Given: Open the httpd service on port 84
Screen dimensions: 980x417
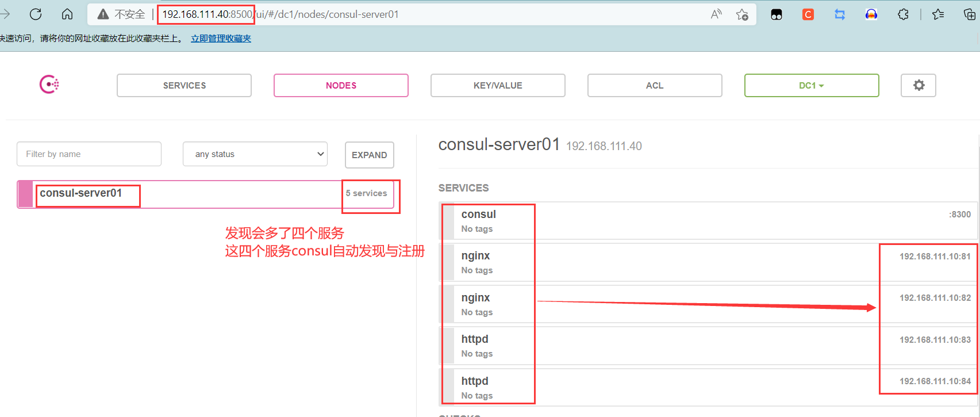Looking at the screenshot, I should pos(708,388).
